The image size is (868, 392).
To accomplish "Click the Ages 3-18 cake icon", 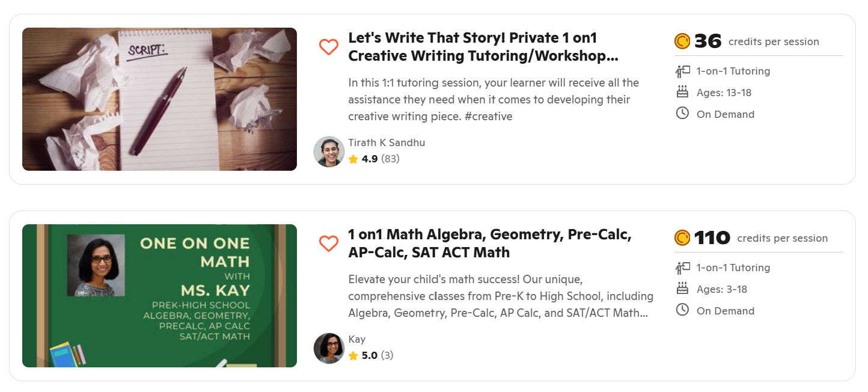I will point(682,289).
